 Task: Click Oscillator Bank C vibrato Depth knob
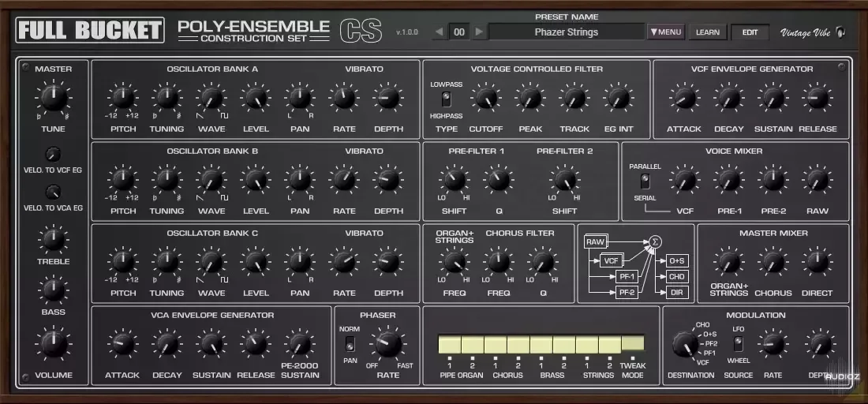point(388,262)
